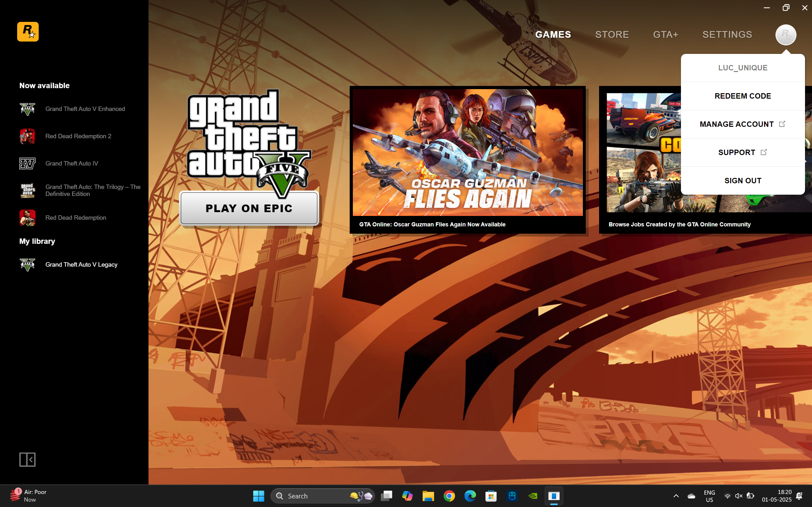
Task: Open the profile avatar icon
Action: 785,35
